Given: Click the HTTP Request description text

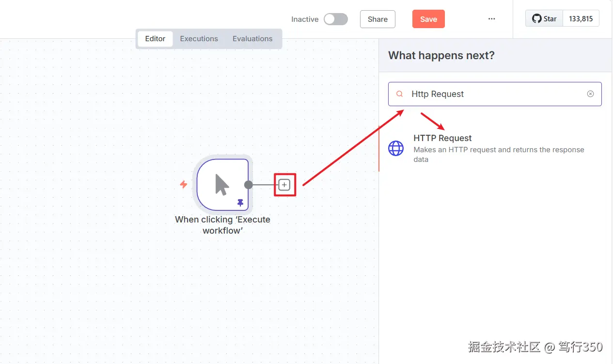Looking at the screenshot, I should [x=499, y=155].
